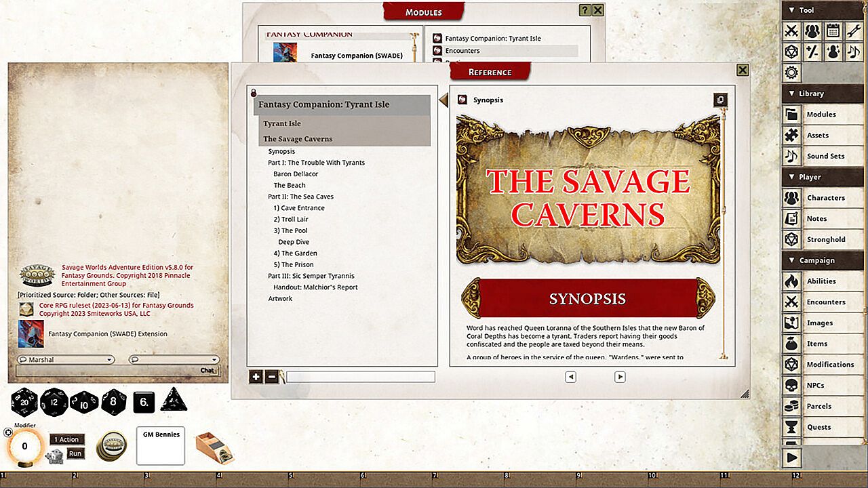Open the Synopsis index entry

(x=281, y=151)
